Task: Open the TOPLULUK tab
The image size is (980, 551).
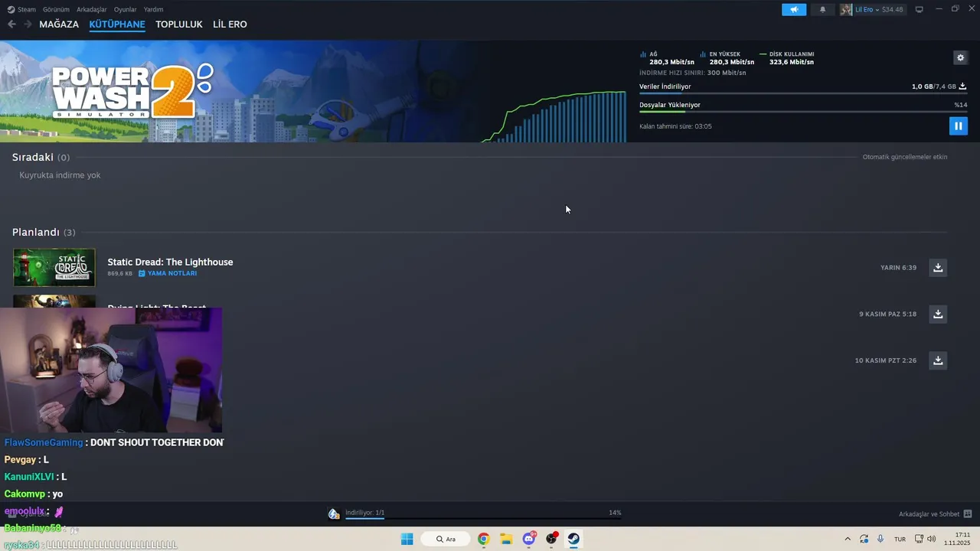Action: click(x=179, y=24)
